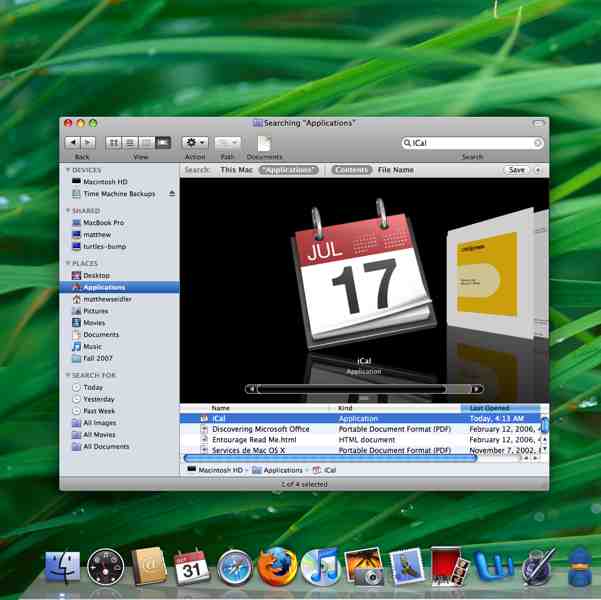Click Applications in the path bar
The width and height of the screenshot is (601, 600).
pyautogui.click(x=278, y=470)
